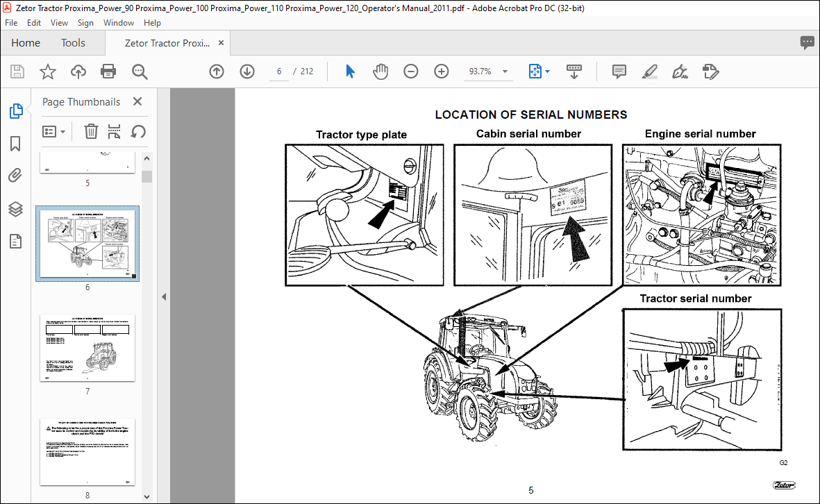Go to previous page arrow

tap(217, 72)
